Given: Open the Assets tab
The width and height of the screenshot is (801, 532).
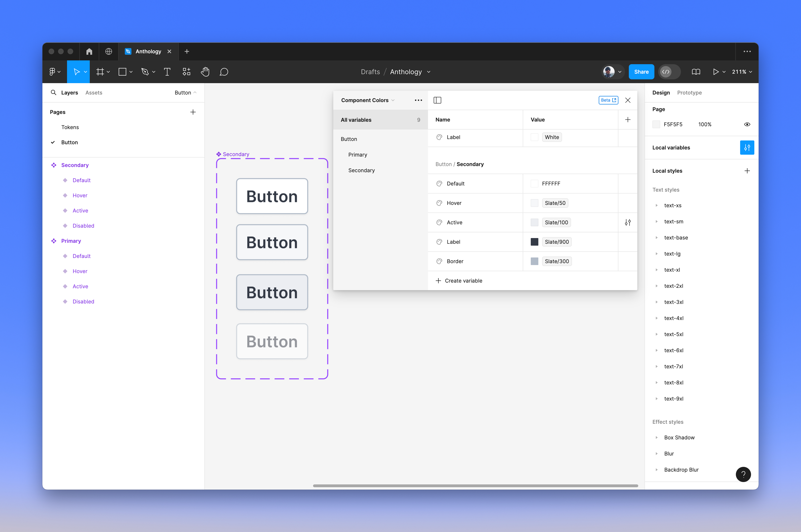Looking at the screenshot, I should 94,93.
